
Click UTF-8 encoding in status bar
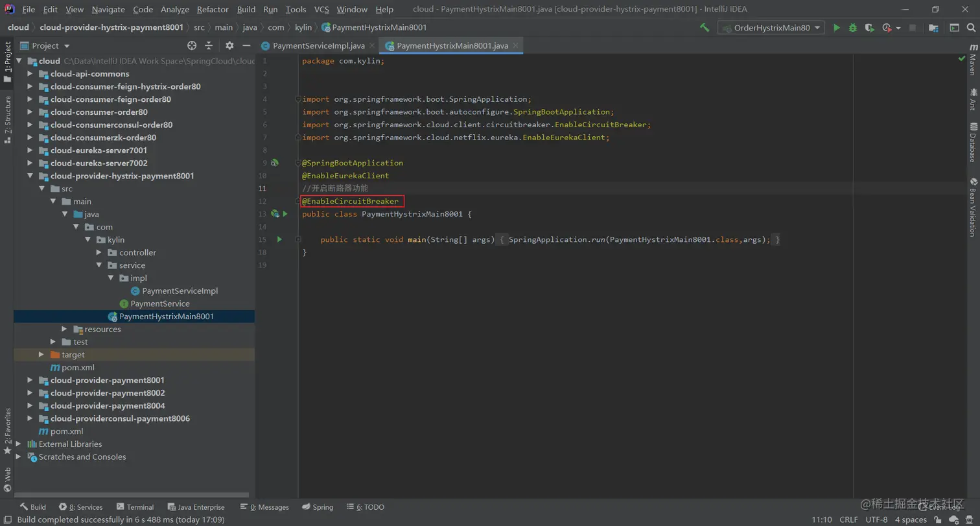pyautogui.click(x=876, y=520)
